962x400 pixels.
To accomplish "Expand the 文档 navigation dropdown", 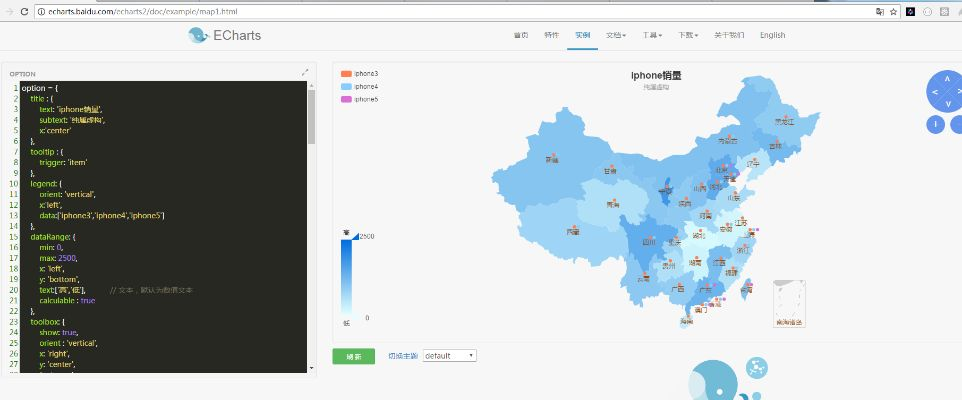I will (x=616, y=35).
